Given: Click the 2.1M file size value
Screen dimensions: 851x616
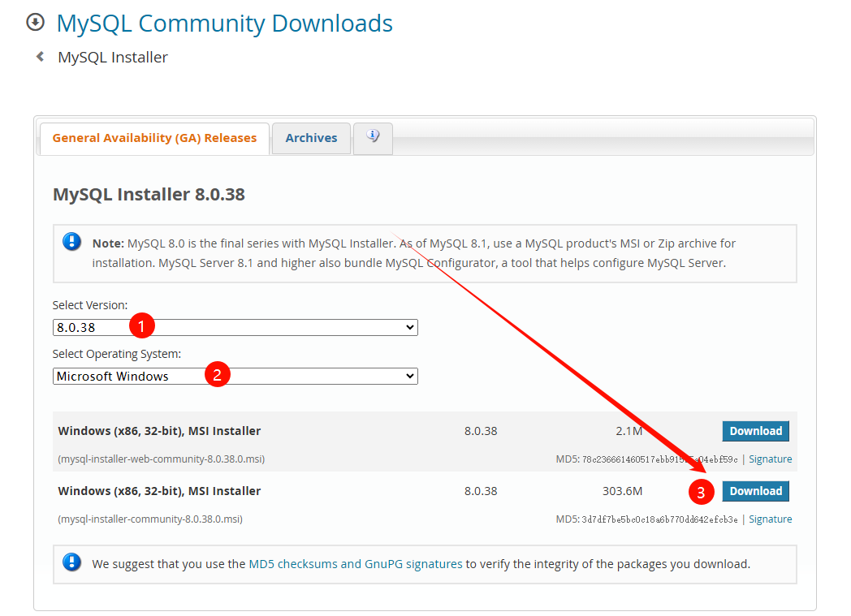Looking at the screenshot, I should pyautogui.click(x=629, y=431).
